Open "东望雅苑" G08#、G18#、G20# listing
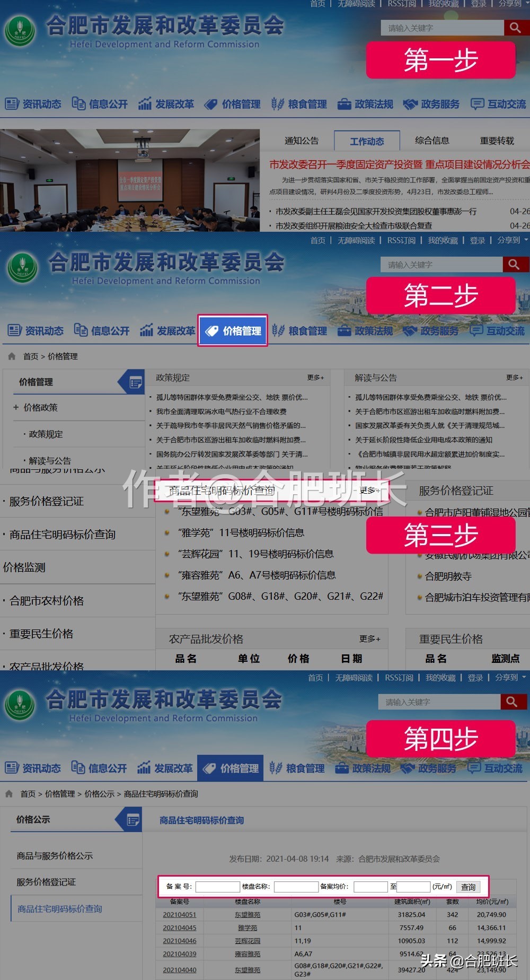530x980 pixels. point(280,596)
